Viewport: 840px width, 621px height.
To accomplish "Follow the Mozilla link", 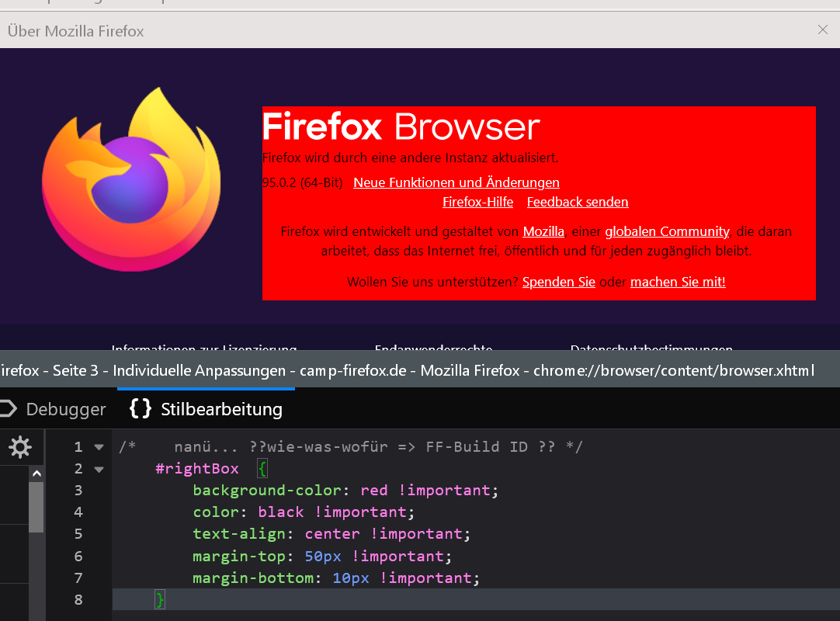I will click(543, 231).
